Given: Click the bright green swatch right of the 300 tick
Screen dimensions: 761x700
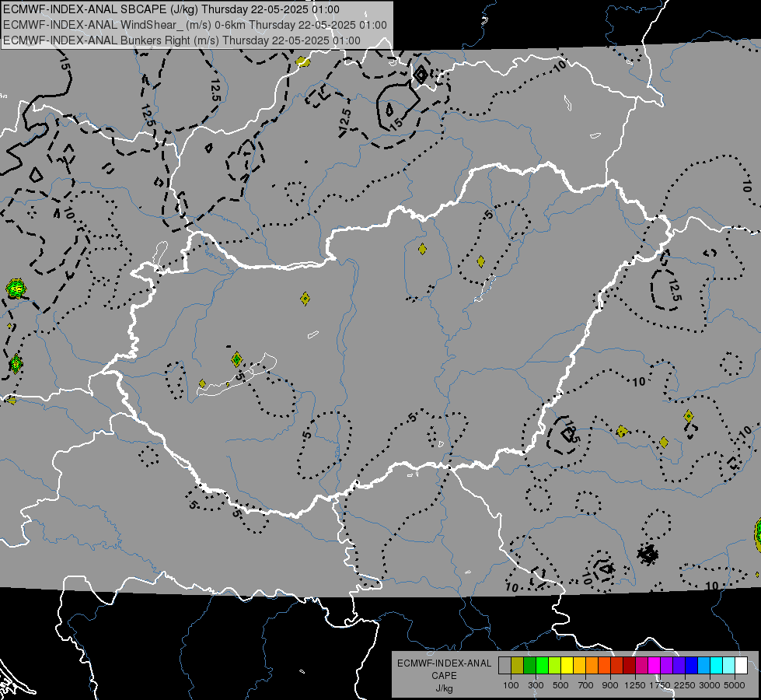Looking at the screenshot, I should click(x=542, y=666).
